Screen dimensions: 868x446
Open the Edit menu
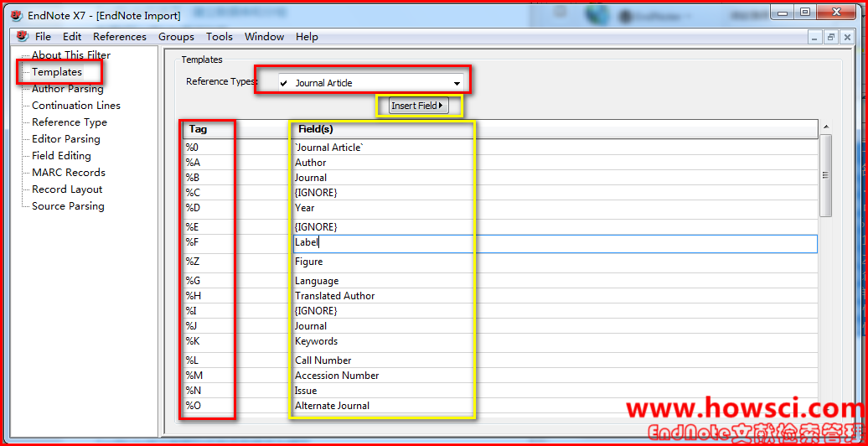tap(72, 37)
